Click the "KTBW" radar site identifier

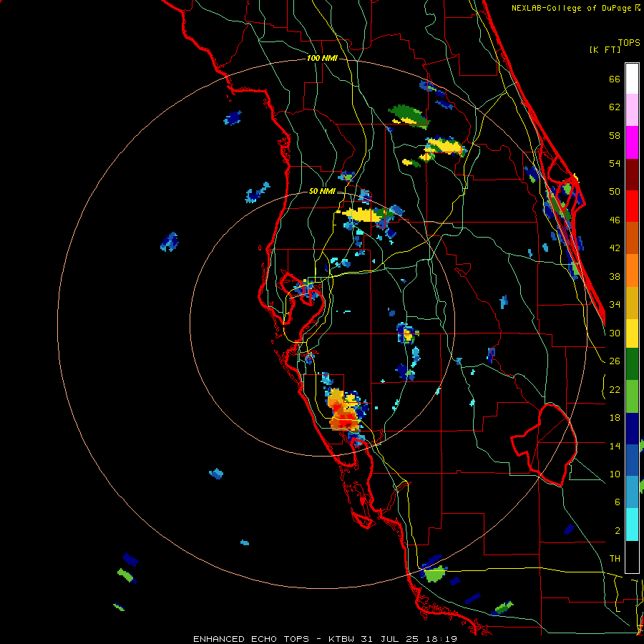(x=341, y=639)
